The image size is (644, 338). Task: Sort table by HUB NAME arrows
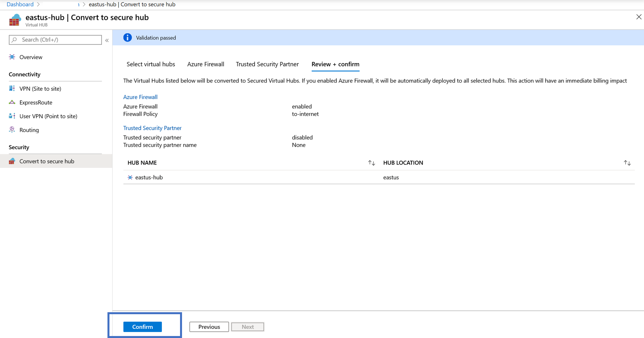372,163
